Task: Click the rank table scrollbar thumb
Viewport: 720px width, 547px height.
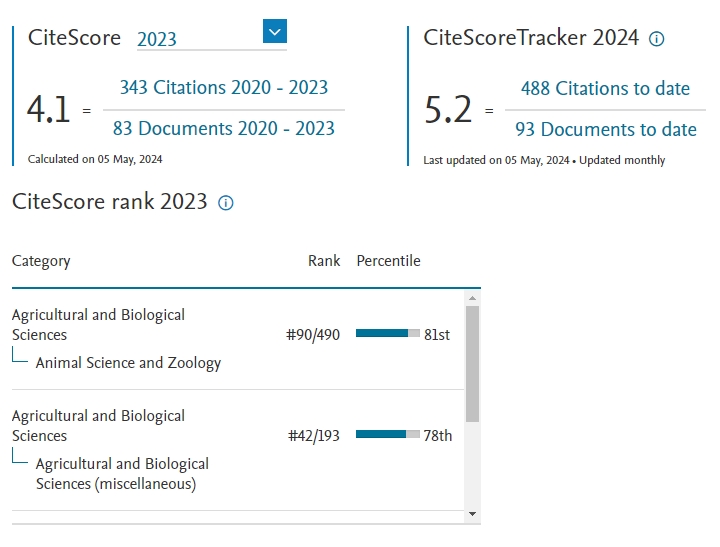Action: click(472, 364)
